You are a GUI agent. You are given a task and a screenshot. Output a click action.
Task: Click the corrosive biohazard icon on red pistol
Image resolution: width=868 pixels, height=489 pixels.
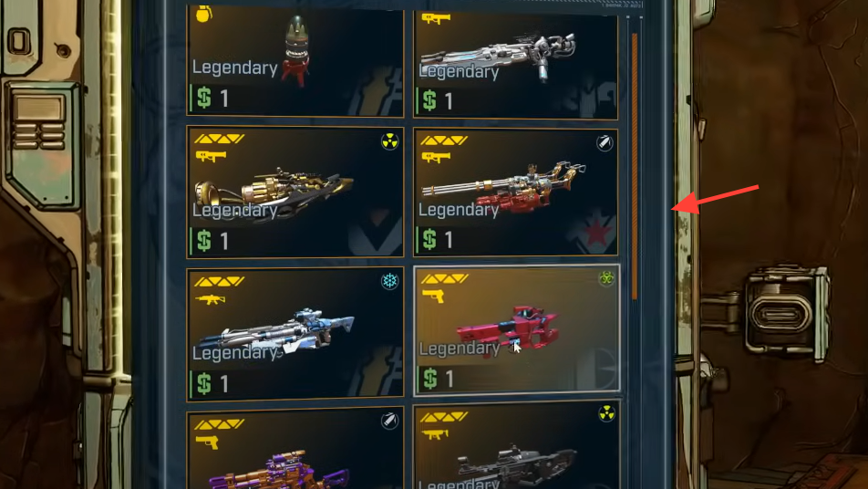click(606, 278)
